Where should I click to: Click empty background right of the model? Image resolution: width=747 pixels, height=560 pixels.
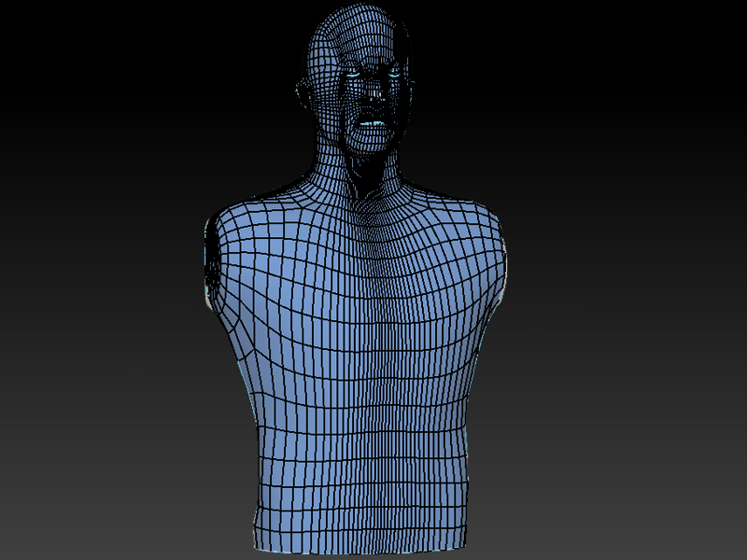[x=635, y=280]
